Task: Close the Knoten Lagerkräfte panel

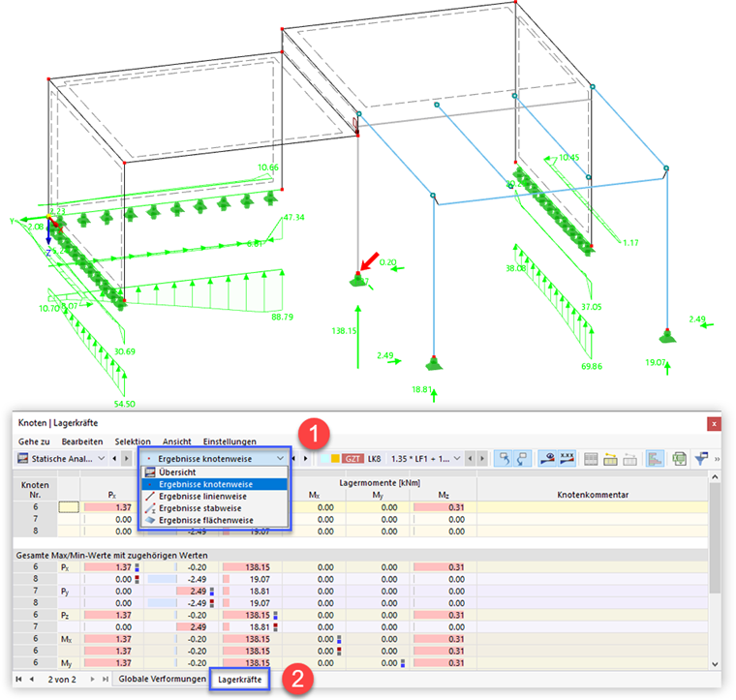Action: pyautogui.click(x=714, y=424)
